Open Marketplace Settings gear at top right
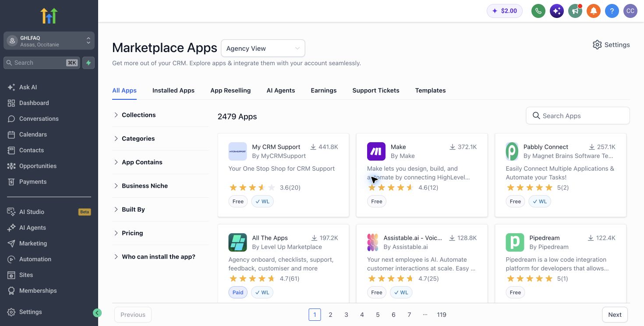 (611, 45)
